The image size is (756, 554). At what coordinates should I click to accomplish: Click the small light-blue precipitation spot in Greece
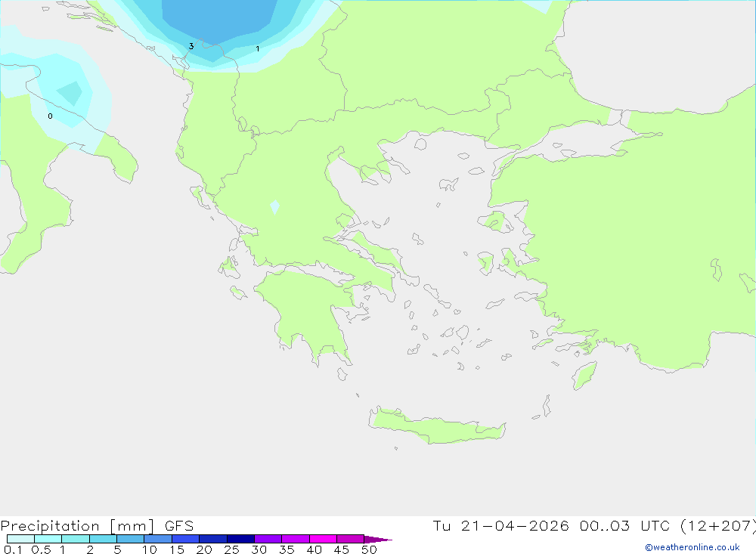[274, 207]
